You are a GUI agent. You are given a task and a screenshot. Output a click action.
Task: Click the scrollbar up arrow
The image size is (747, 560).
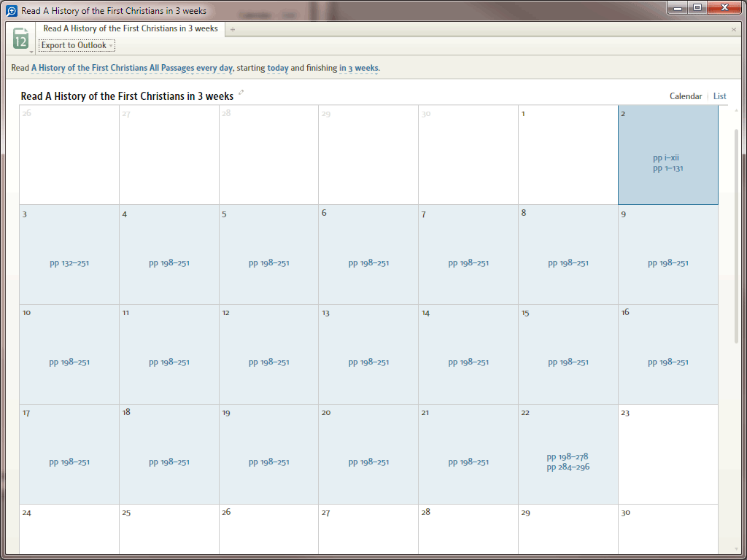[x=737, y=111]
